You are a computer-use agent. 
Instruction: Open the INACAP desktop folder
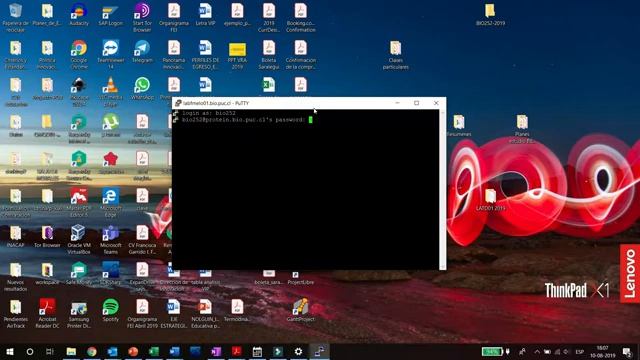pos(16,237)
